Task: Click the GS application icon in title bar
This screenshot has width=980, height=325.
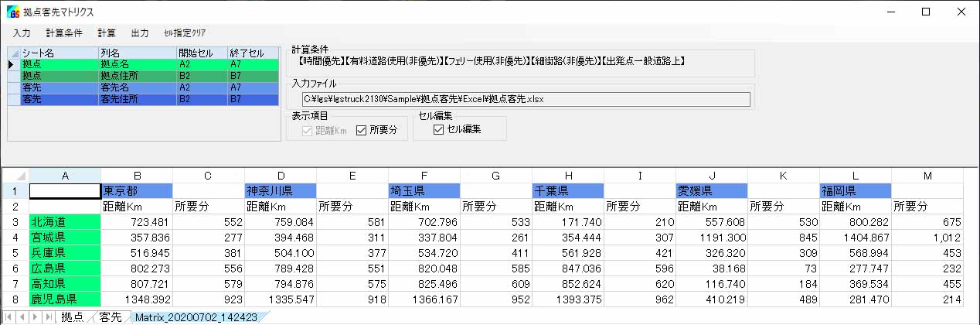Action: (x=12, y=12)
